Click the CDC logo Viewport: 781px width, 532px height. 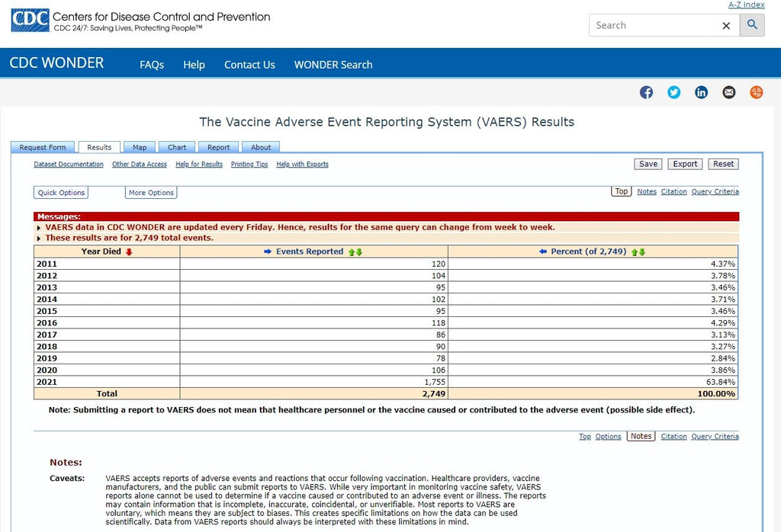[x=31, y=20]
